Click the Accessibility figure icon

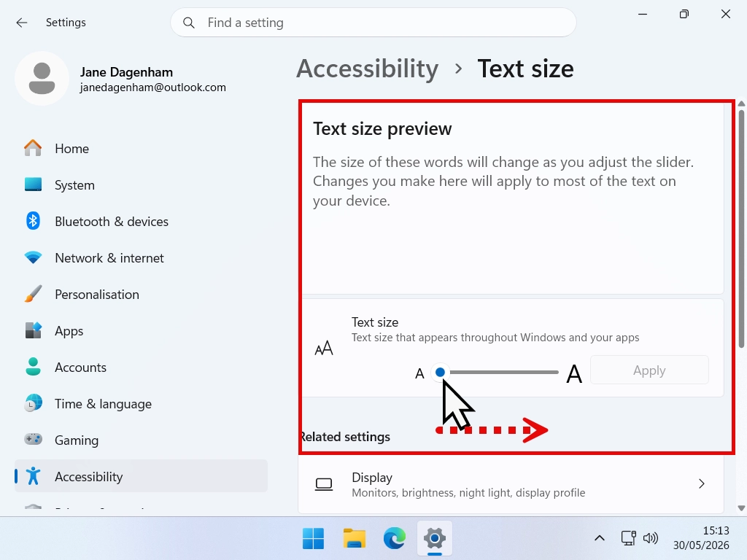point(33,476)
